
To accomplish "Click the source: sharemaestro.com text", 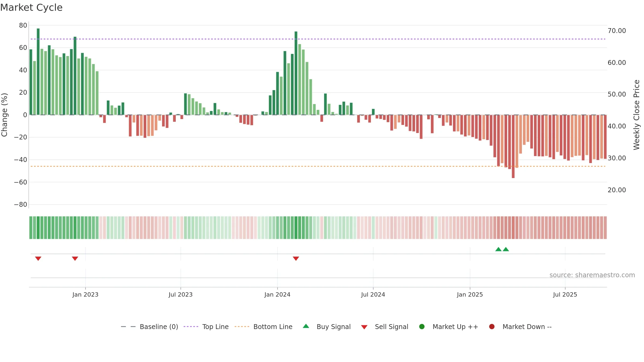I will coord(592,275).
